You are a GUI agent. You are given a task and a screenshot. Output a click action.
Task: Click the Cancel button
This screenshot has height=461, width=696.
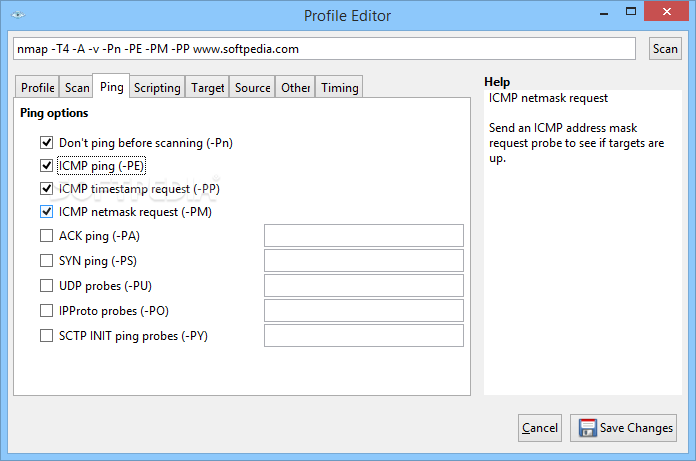click(540, 428)
